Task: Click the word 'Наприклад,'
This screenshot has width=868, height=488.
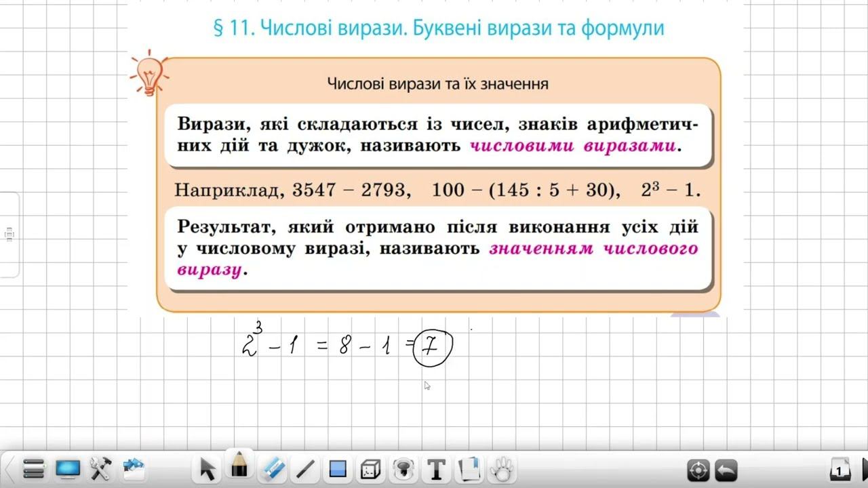Action: 229,190
